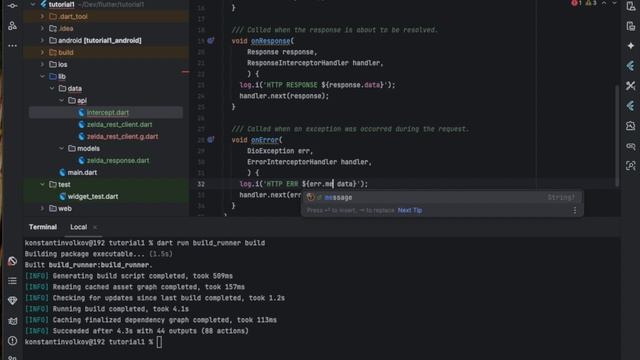Viewport: 640px width, 360px height.
Task: Open the Problems exclamation circle icon
Action: (12, 341)
